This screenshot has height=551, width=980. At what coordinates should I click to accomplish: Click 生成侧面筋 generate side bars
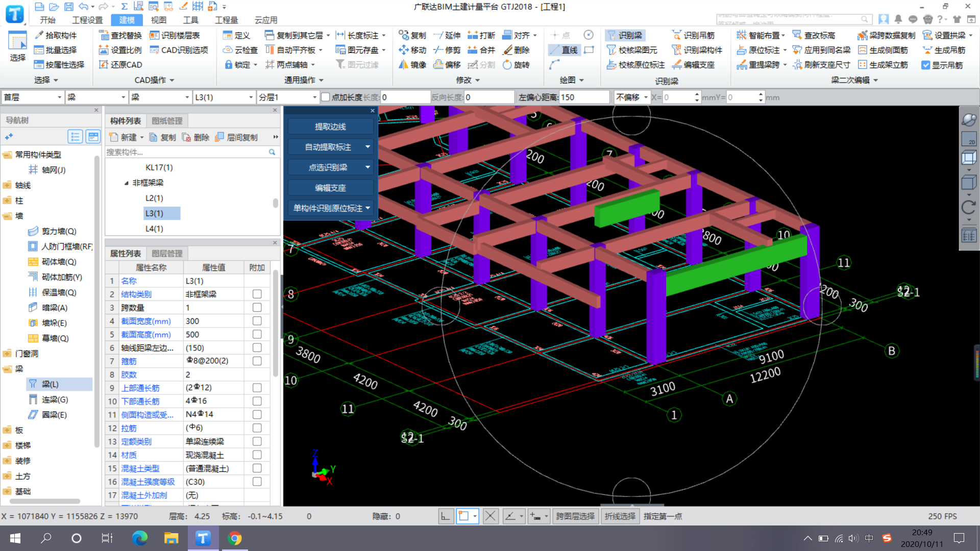884,50
